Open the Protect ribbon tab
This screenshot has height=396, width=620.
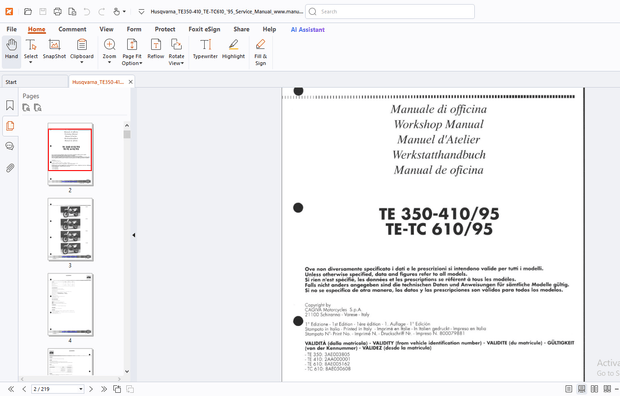[x=165, y=29]
